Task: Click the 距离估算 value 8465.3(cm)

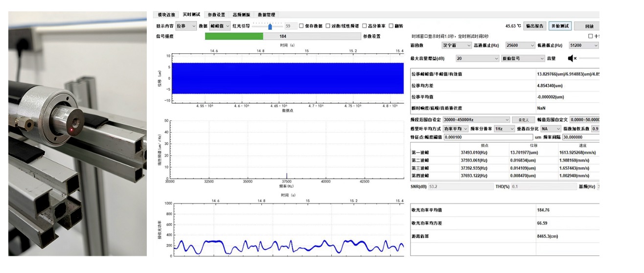Action: click(548, 235)
